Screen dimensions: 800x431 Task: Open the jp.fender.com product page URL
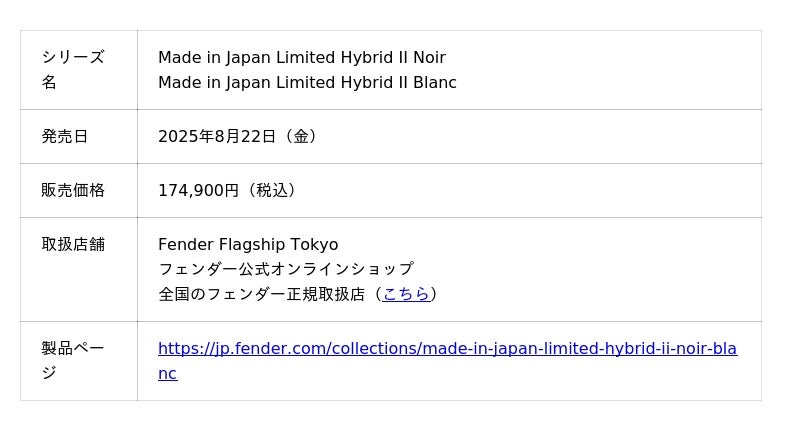447,349
